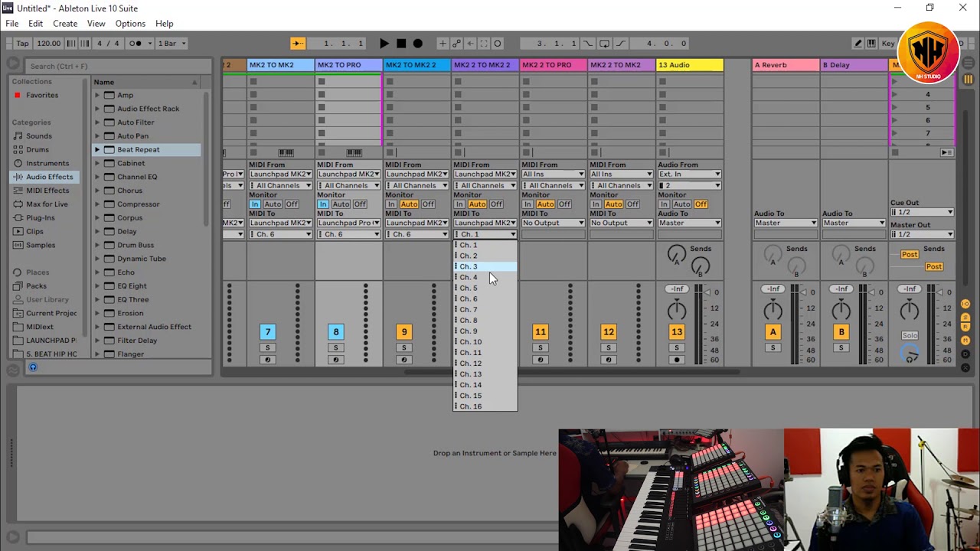Click browser preview headphone icon
Viewport: 980px width, 551px height.
pyautogui.click(x=33, y=367)
